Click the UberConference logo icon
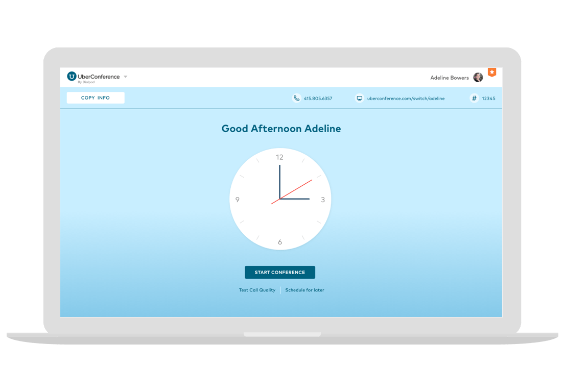The image size is (565, 392). tap(72, 76)
